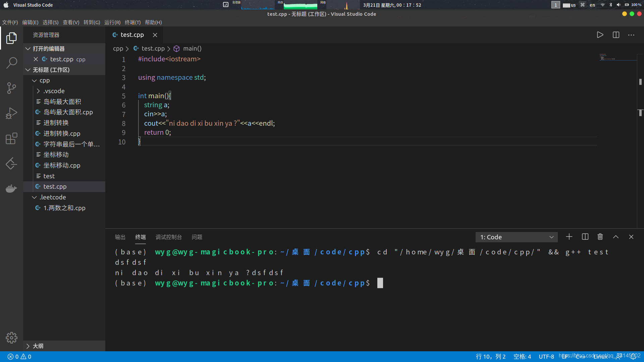Collapse the .leetcode folder

click(x=64, y=197)
